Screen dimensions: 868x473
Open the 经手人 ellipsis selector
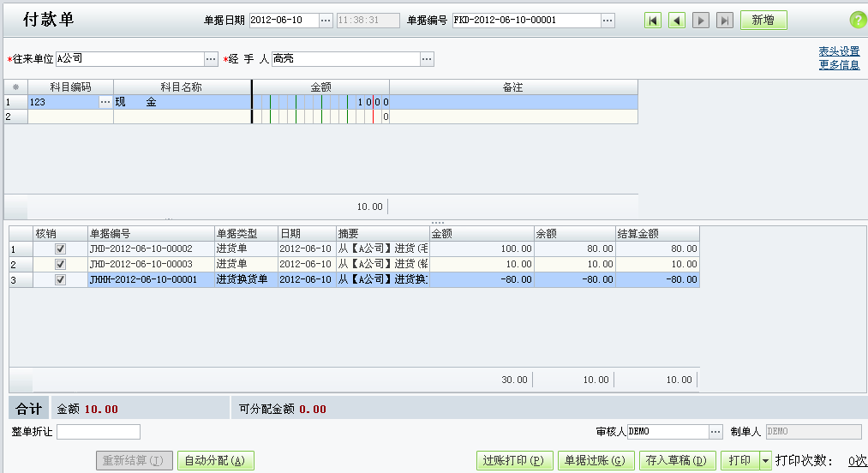(427, 59)
